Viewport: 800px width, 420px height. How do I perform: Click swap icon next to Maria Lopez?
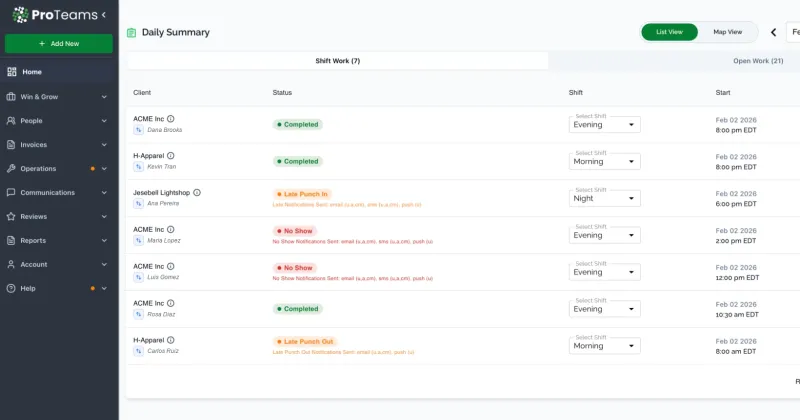tap(138, 240)
